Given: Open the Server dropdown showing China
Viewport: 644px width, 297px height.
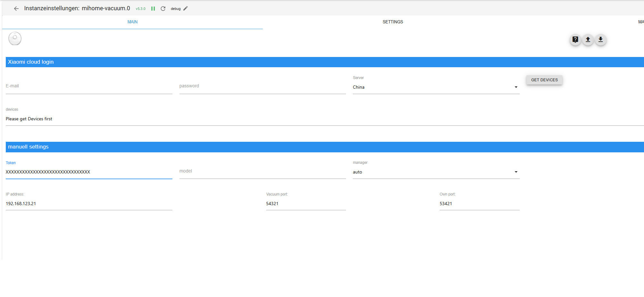Looking at the screenshot, I should coord(436,87).
